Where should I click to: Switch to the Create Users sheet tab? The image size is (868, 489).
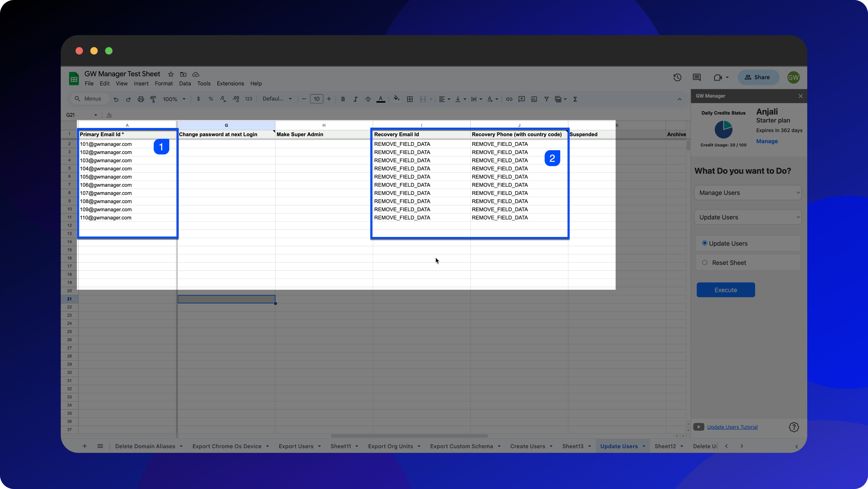(527, 446)
